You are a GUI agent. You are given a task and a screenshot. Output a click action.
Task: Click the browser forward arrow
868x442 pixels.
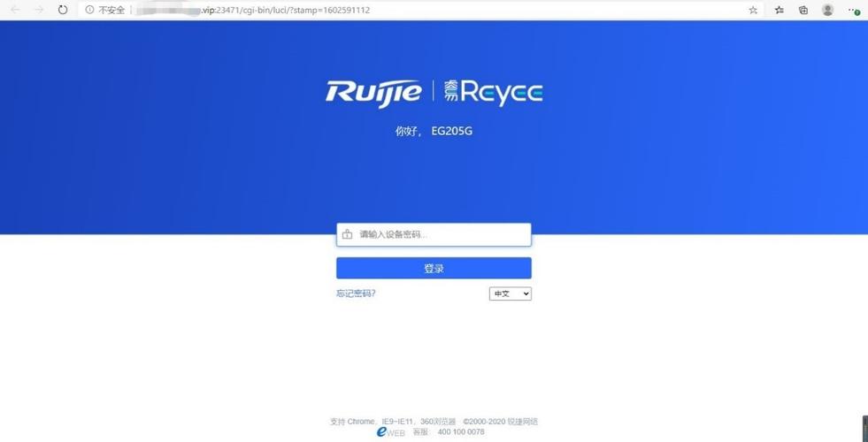pyautogui.click(x=39, y=10)
